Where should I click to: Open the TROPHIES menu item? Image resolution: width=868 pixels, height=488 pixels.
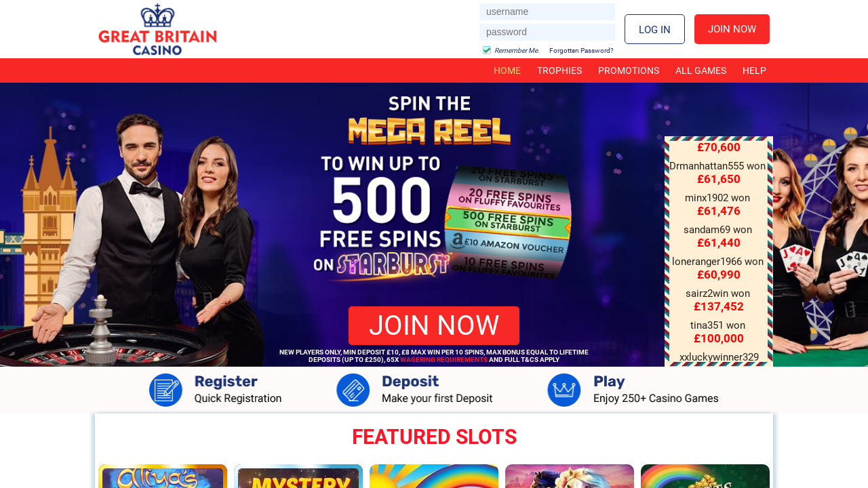pyautogui.click(x=559, y=70)
